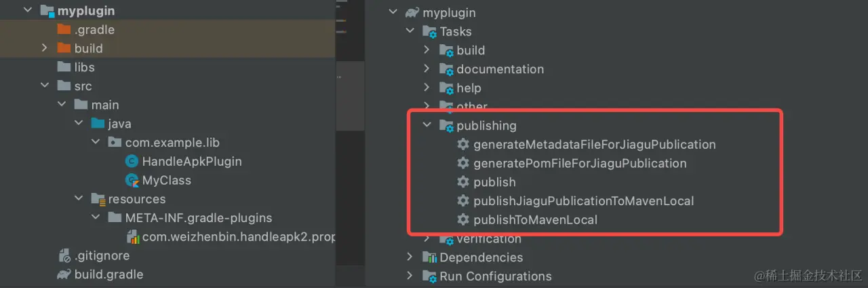Click the orange build folder icon
Image resolution: width=868 pixels, height=288 pixels.
[x=64, y=48]
